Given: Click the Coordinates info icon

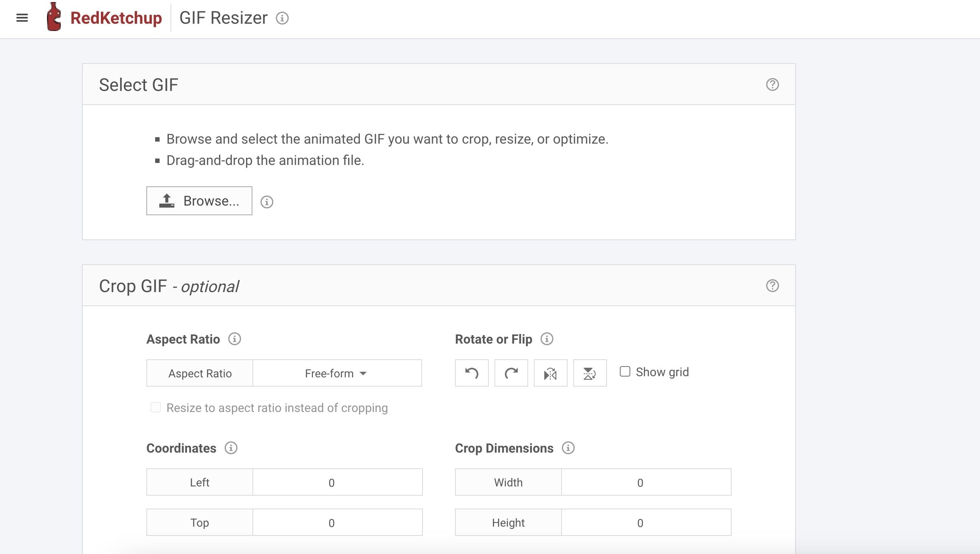Looking at the screenshot, I should click(231, 448).
